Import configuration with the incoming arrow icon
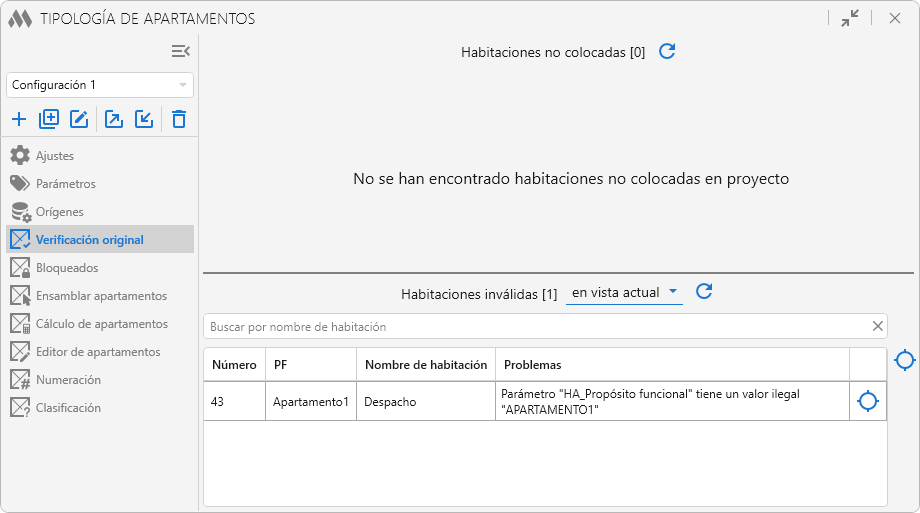The image size is (920, 513). click(x=144, y=120)
